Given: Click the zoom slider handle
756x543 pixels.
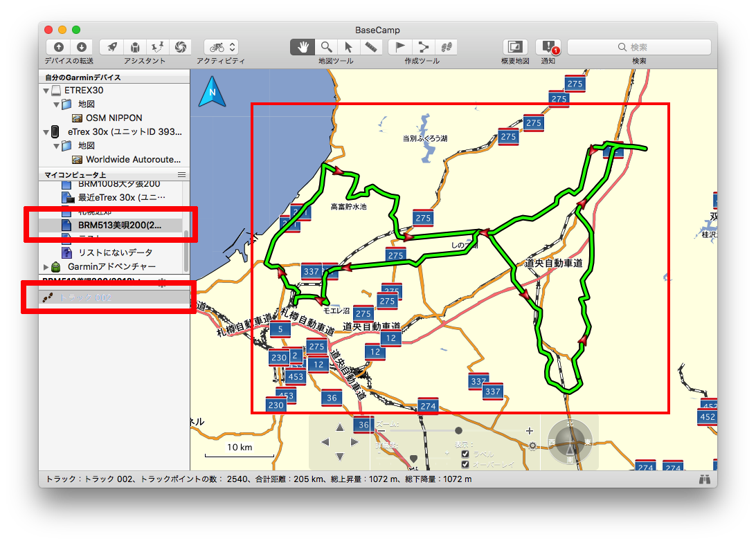Looking at the screenshot, I should click(x=458, y=430).
